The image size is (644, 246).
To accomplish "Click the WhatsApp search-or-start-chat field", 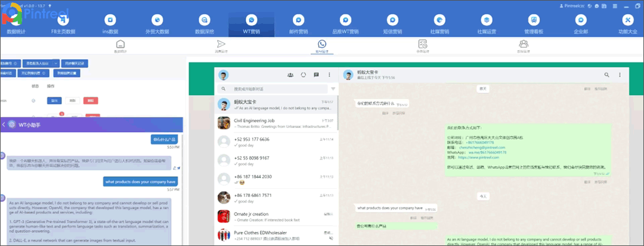I will tap(273, 88).
